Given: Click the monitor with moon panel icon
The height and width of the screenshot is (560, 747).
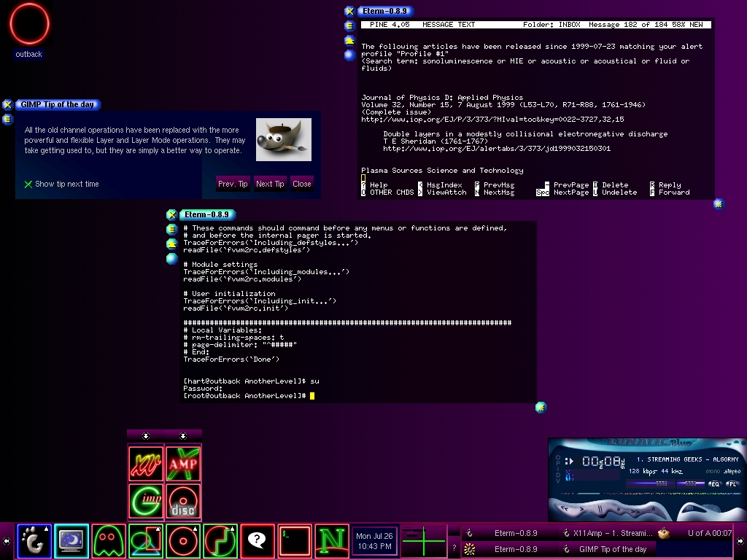Looking at the screenshot, I should pos(71,541).
